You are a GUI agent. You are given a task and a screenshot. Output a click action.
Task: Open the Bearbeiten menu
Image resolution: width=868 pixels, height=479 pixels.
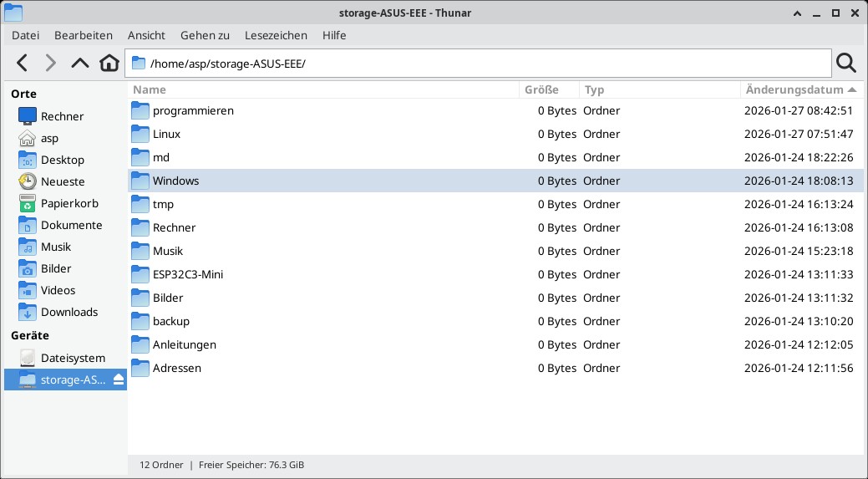84,35
